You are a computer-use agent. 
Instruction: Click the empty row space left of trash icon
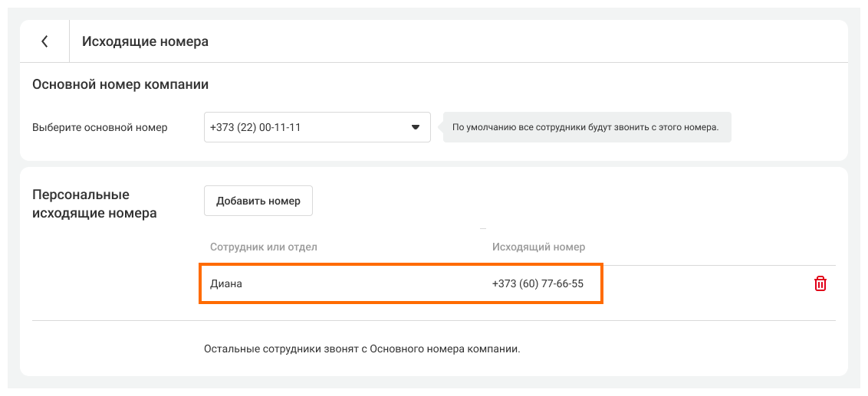point(705,284)
